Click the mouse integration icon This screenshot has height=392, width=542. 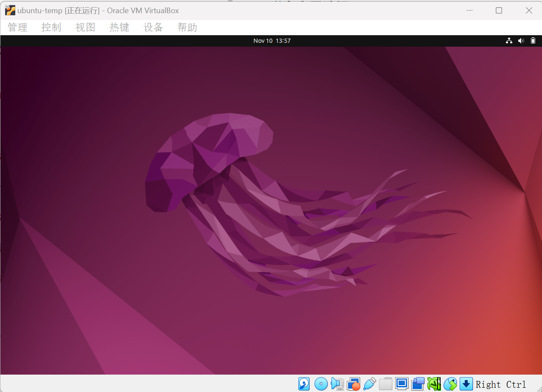450,384
